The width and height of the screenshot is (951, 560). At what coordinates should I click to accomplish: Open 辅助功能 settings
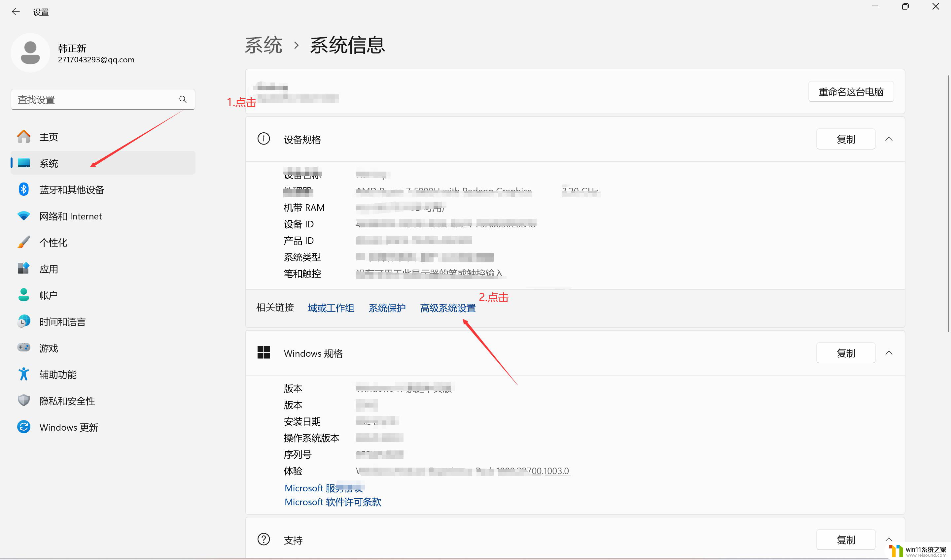(103, 374)
